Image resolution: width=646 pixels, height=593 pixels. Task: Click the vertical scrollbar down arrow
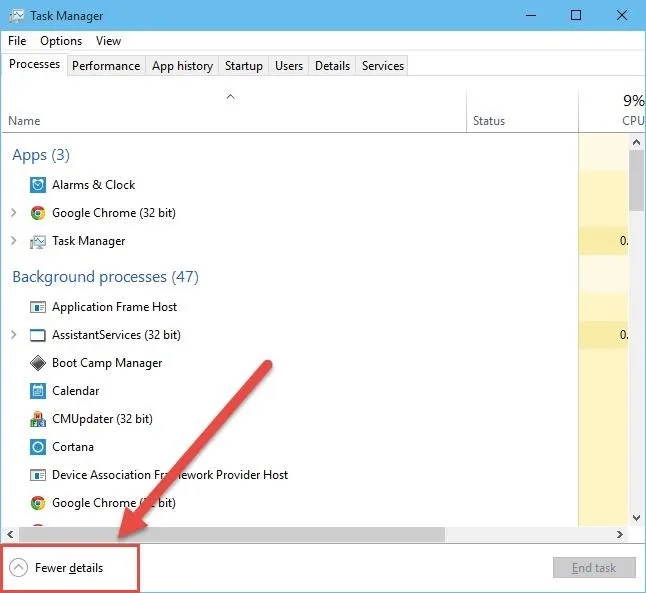636,518
